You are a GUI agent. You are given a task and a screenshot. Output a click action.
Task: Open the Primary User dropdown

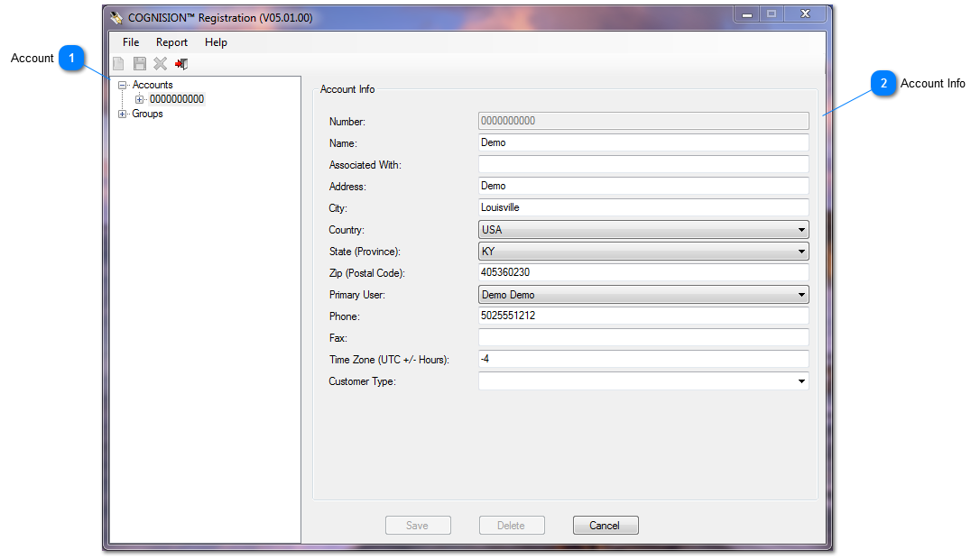click(x=801, y=295)
